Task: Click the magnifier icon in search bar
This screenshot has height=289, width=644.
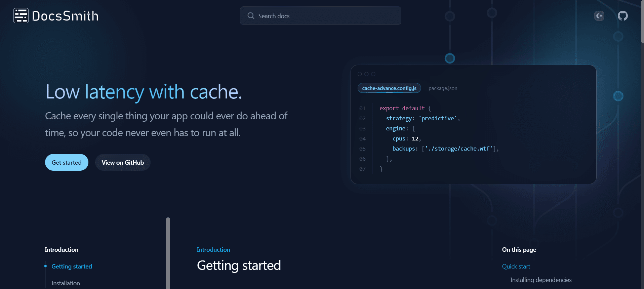Action: pos(251,16)
